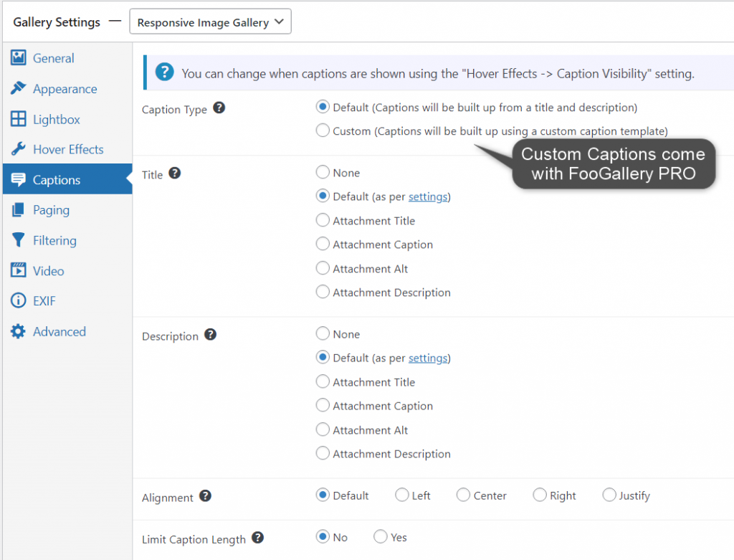734x560 pixels.
Task: Select the Appearance pin icon
Action: tap(18, 88)
